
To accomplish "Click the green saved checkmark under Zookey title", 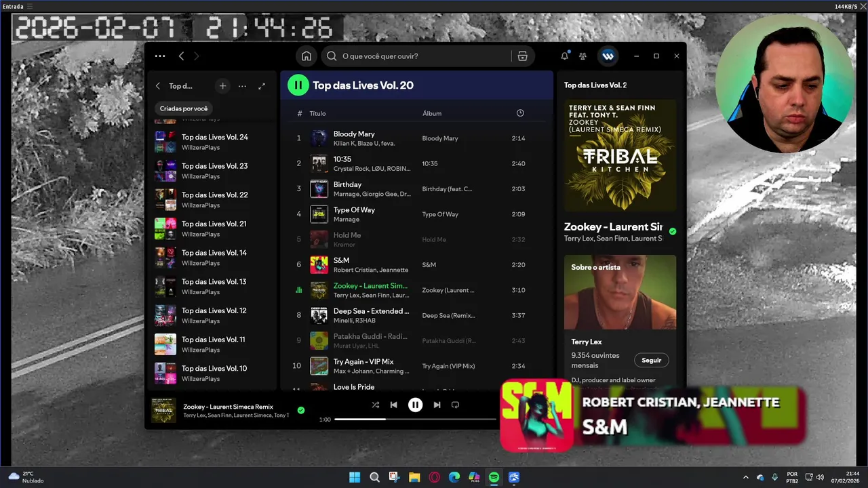I will point(673,231).
